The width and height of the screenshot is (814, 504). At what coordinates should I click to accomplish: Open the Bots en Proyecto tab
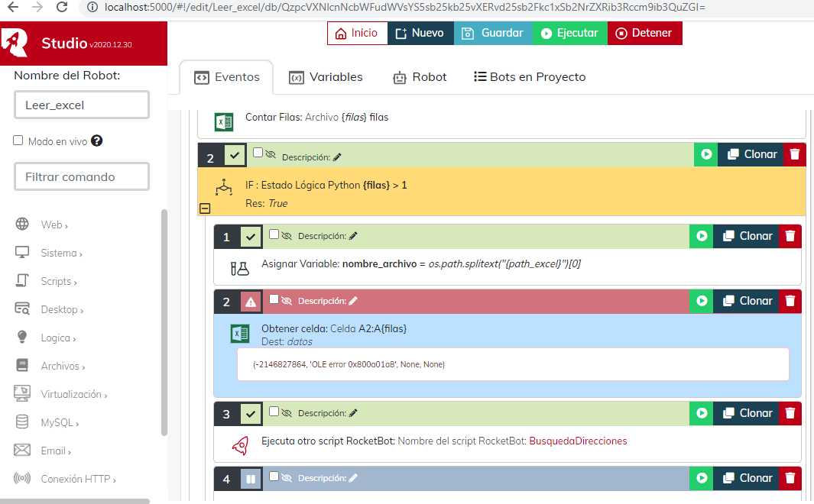pyautogui.click(x=530, y=77)
